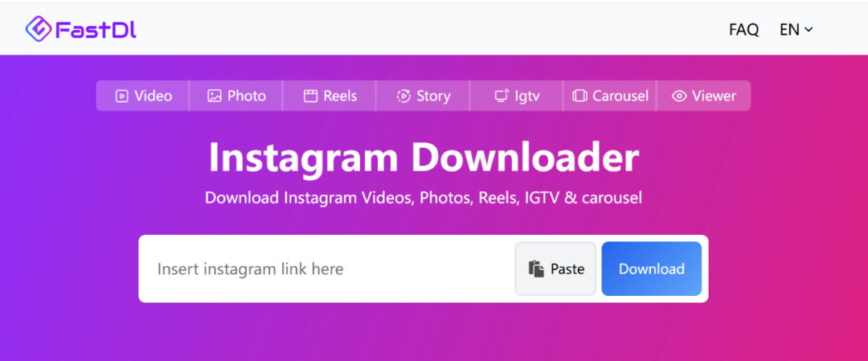Click the Paste button label
Image resolution: width=868 pixels, height=361 pixels.
[x=567, y=269]
